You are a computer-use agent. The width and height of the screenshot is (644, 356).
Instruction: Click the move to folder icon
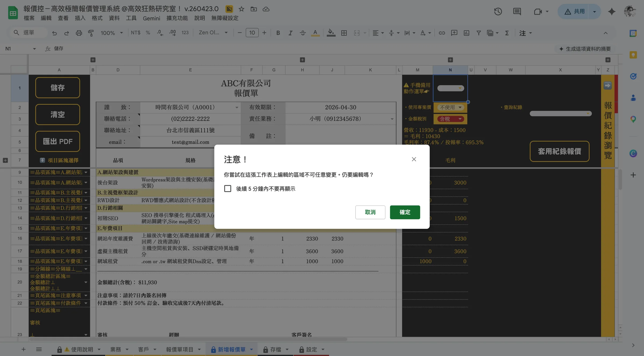pos(254,9)
